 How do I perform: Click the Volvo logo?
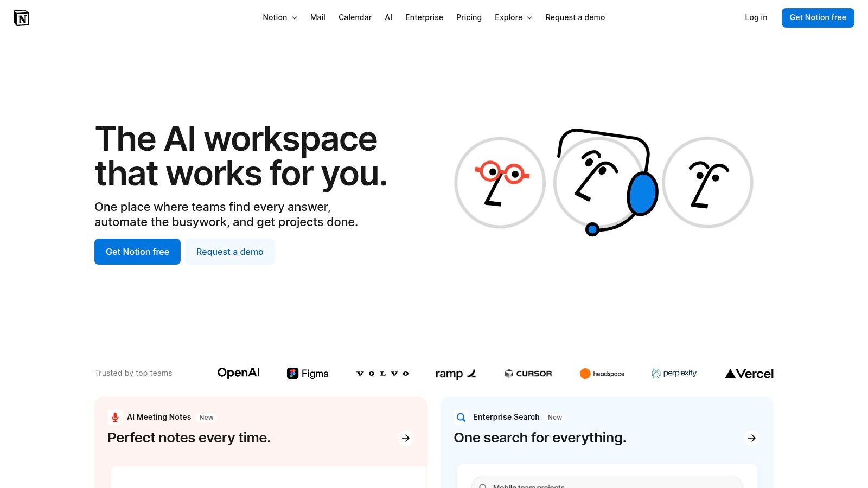pos(382,374)
